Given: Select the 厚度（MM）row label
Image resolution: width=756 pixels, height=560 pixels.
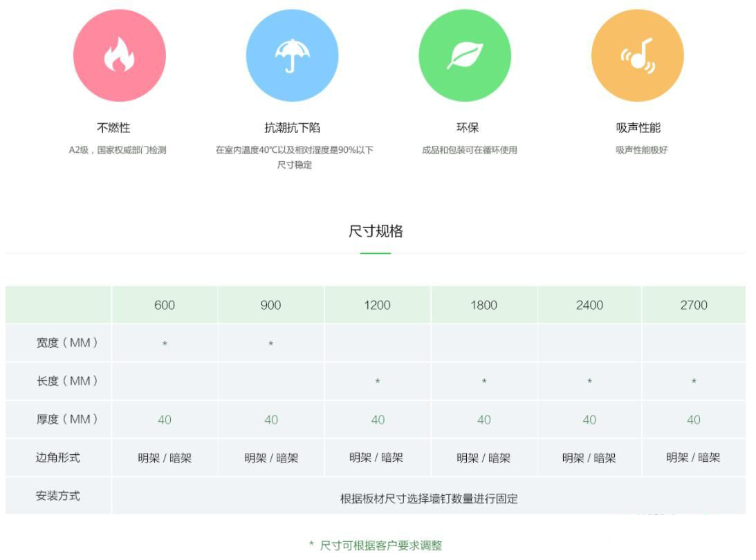Looking at the screenshot, I should click(x=67, y=419).
